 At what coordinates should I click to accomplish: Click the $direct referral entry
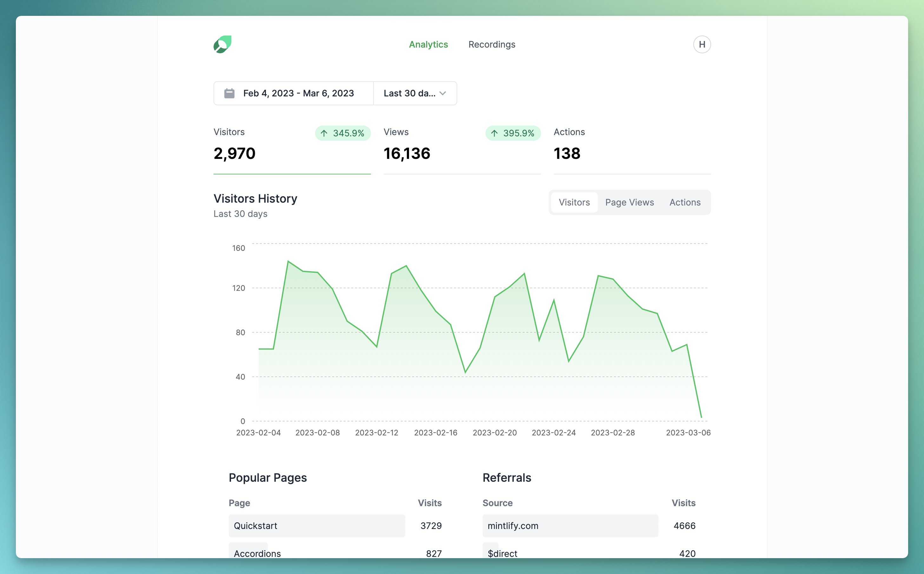click(502, 553)
